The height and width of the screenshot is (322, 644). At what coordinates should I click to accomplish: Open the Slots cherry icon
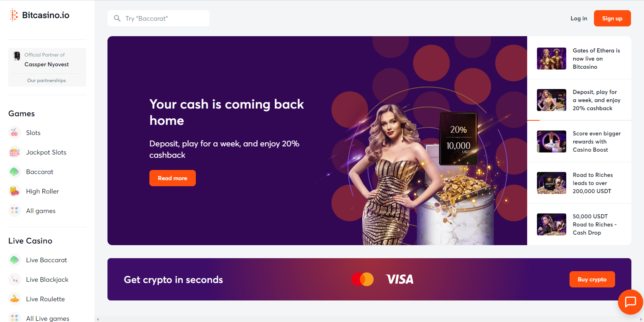click(15, 133)
